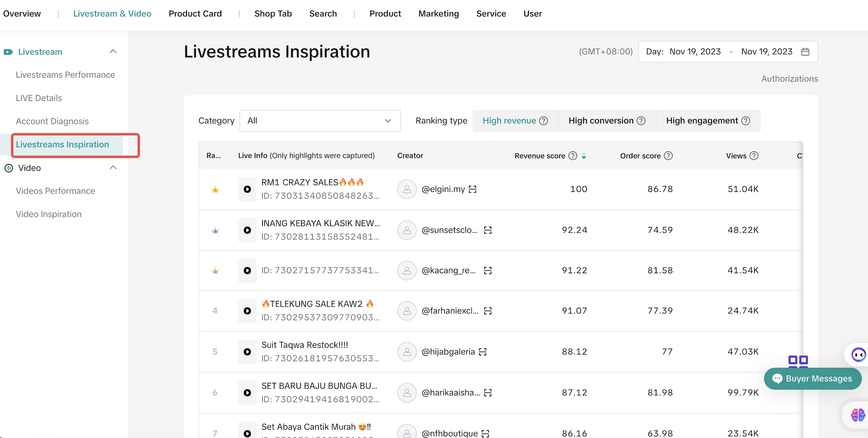Screen dimensions: 868x438
Task: Play the RM1 CRAZY SALES livestream highlight
Action: click(247, 189)
